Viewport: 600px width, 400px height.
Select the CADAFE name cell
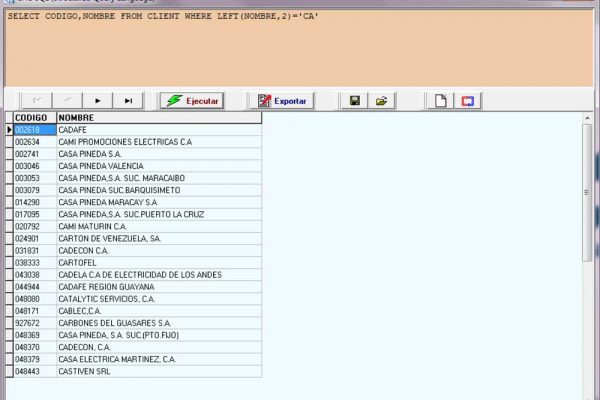(x=159, y=130)
